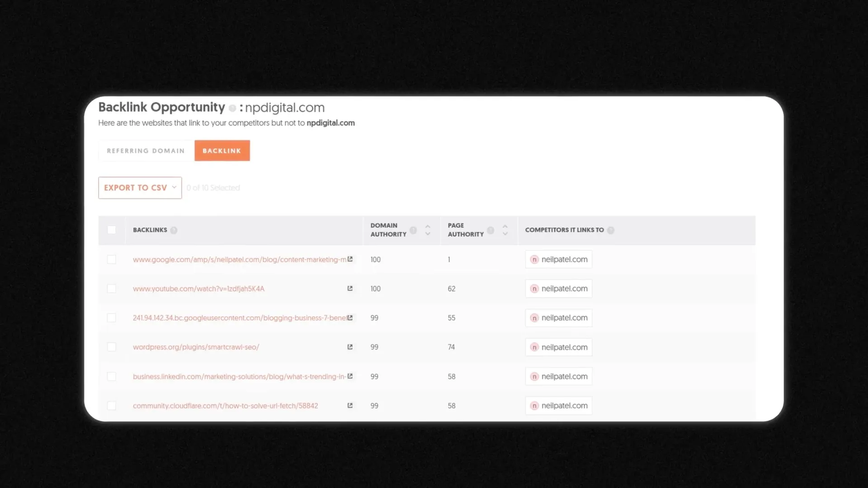Viewport: 868px width, 488px height.
Task: Open external link icon for community.cloudflare.com backlink
Action: [x=350, y=406]
